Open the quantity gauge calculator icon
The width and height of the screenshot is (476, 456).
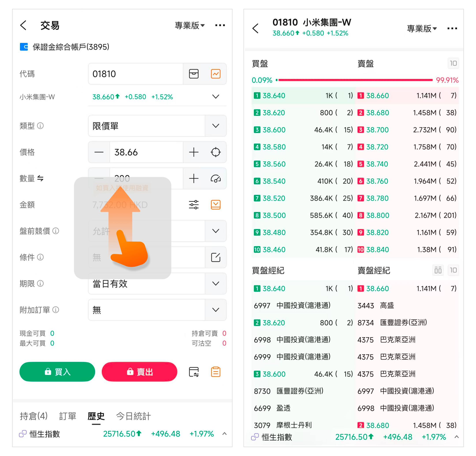[216, 179]
